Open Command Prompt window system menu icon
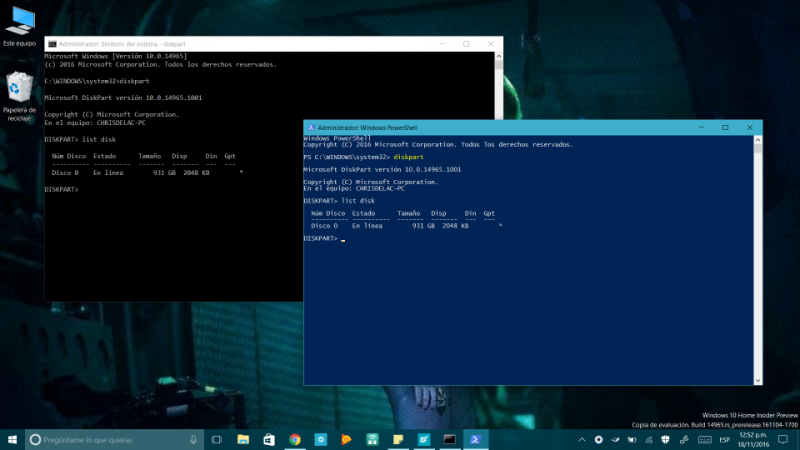 pyautogui.click(x=52, y=44)
